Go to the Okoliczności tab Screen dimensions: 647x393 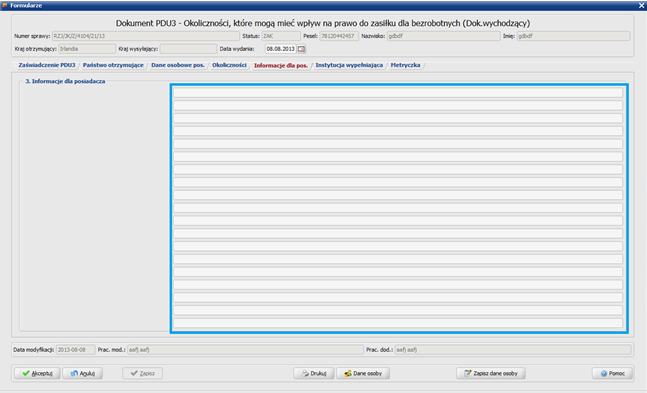(x=229, y=65)
